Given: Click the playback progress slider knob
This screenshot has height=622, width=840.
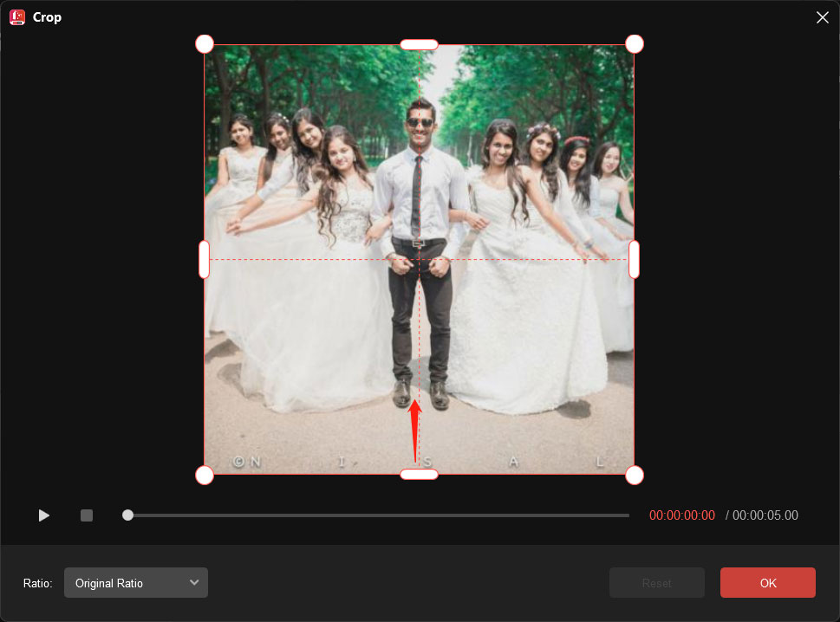Looking at the screenshot, I should point(127,515).
